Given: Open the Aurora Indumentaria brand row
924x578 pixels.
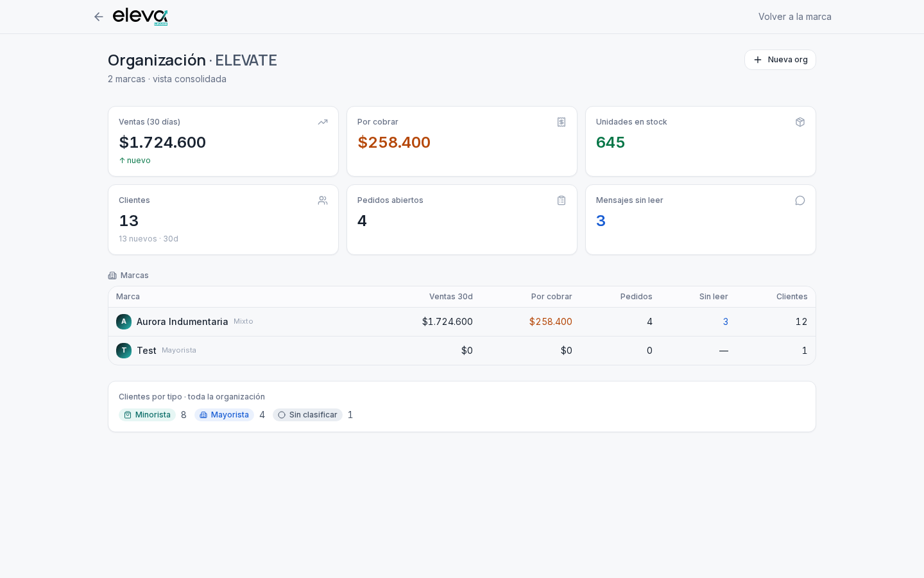Looking at the screenshot, I should [462, 322].
